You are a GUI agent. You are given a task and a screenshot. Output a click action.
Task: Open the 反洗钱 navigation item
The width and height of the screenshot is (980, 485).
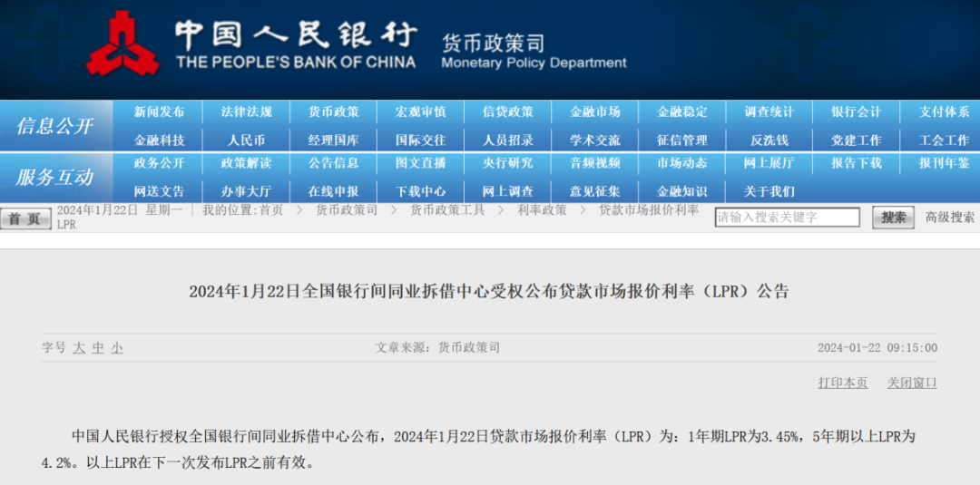pos(769,141)
